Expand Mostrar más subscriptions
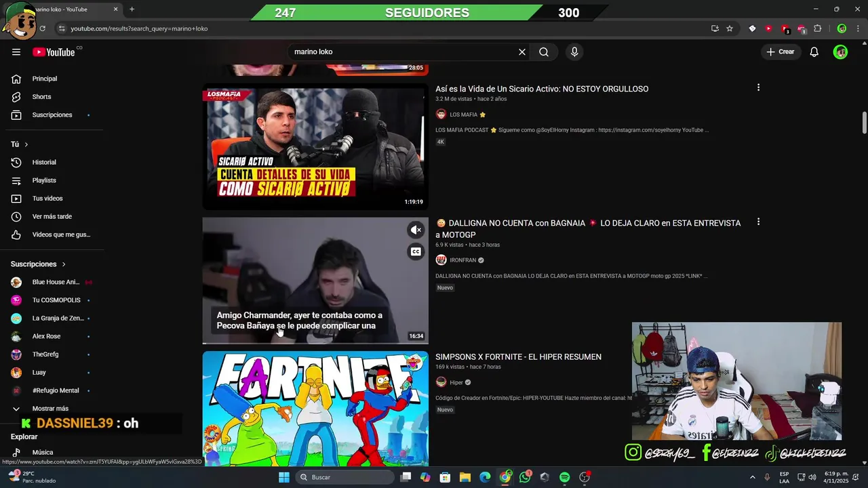The height and width of the screenshot is (488, 868). click(52, 409)
